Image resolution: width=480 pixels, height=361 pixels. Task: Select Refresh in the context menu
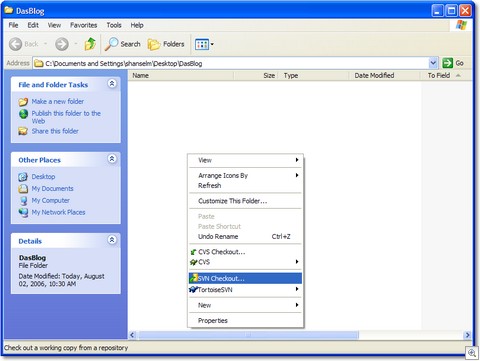[x=245, y=186]
